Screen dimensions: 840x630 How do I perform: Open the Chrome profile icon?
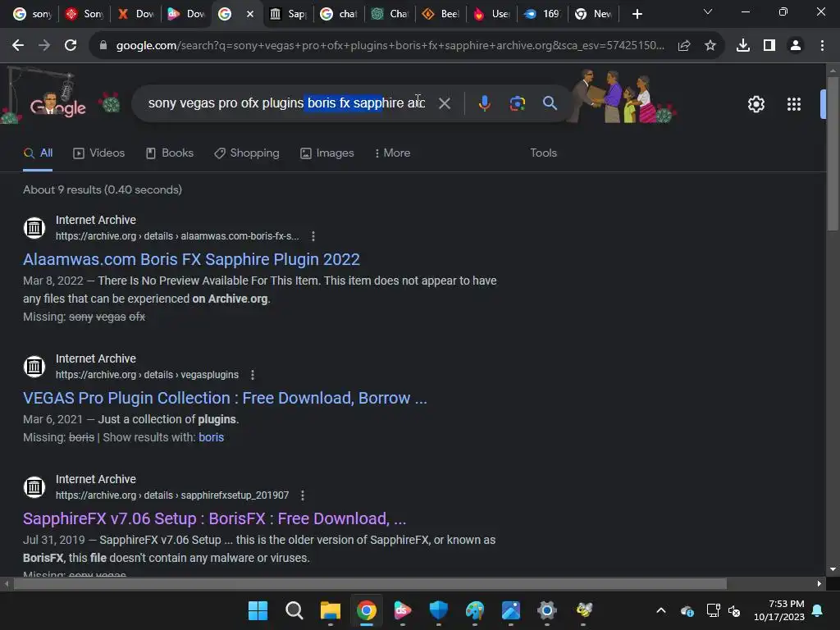[796, 46]
